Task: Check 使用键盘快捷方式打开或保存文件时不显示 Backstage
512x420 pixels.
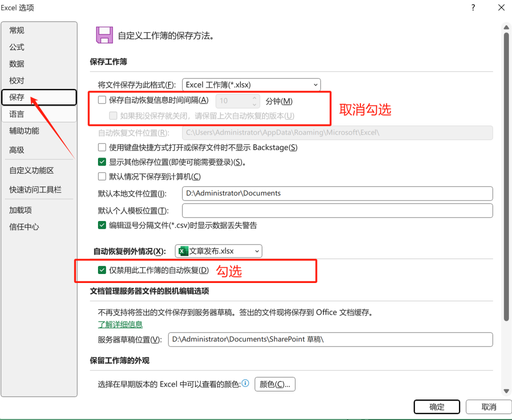Action: [x=102, y=147]
